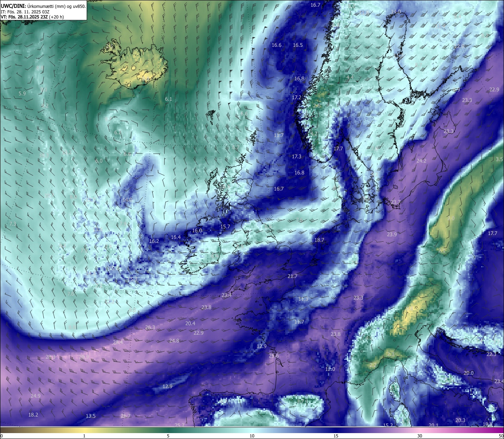
Task: Click the 16.0 value near Ireland
Action: click(x=197, y=230)
